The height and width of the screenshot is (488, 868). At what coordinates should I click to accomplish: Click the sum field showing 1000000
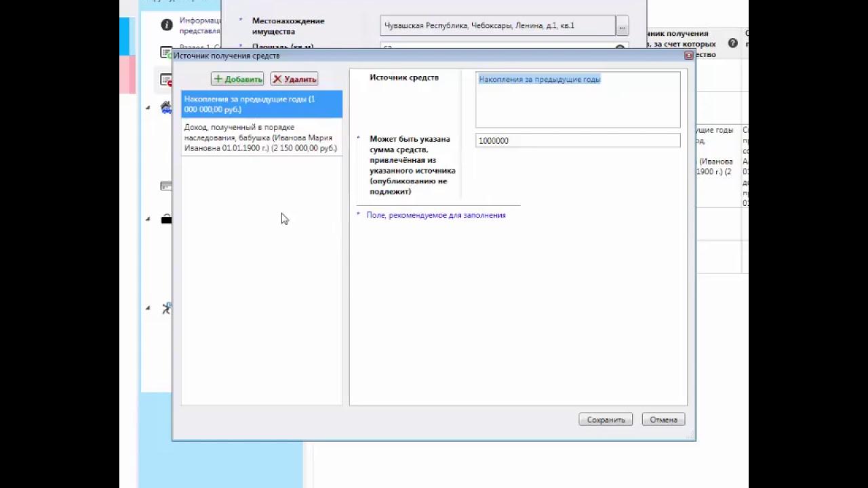tap(578, 140)
